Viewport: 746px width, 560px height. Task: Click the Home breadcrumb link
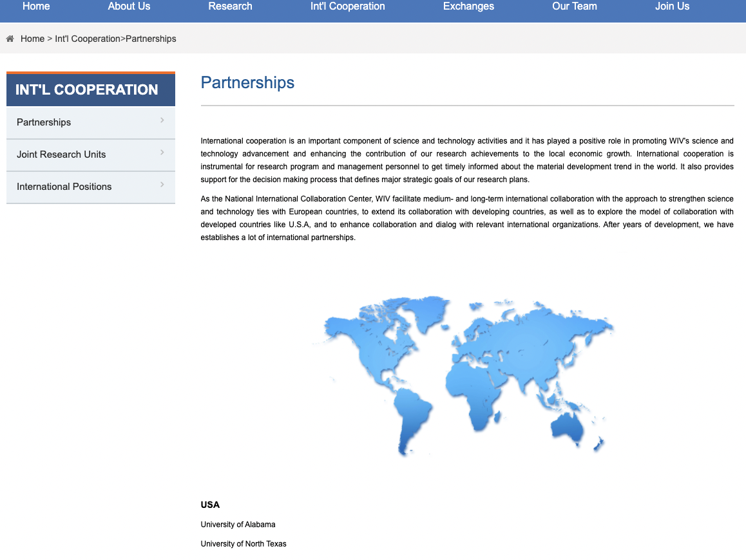coord(32,39)
